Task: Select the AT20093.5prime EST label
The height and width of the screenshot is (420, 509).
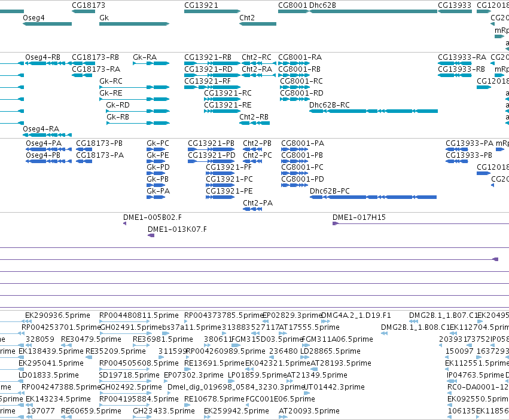Action: point(309,411)
